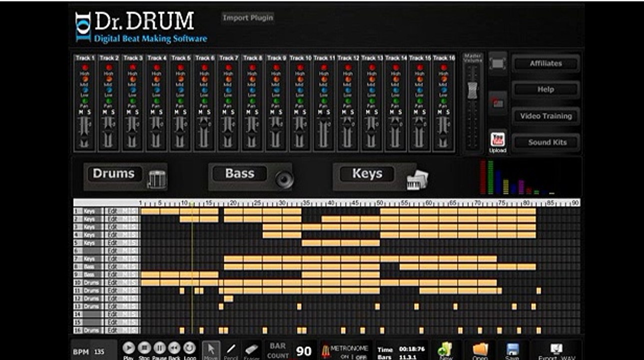Click Edit on sequencer row 16
Image resolution: width=644 pixels, height=360 pixels.
point(112,330)
